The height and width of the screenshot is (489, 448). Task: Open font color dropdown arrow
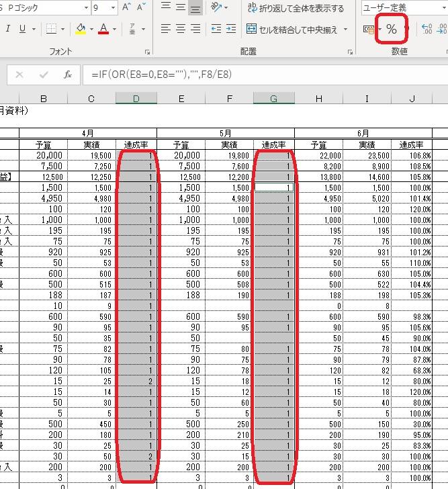click(x=114, y=30)
